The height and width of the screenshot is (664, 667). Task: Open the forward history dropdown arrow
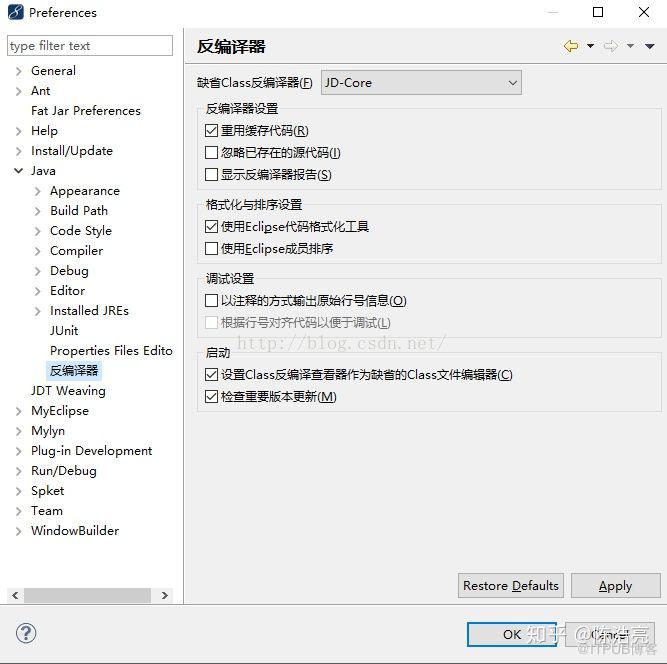pos(630,46)
